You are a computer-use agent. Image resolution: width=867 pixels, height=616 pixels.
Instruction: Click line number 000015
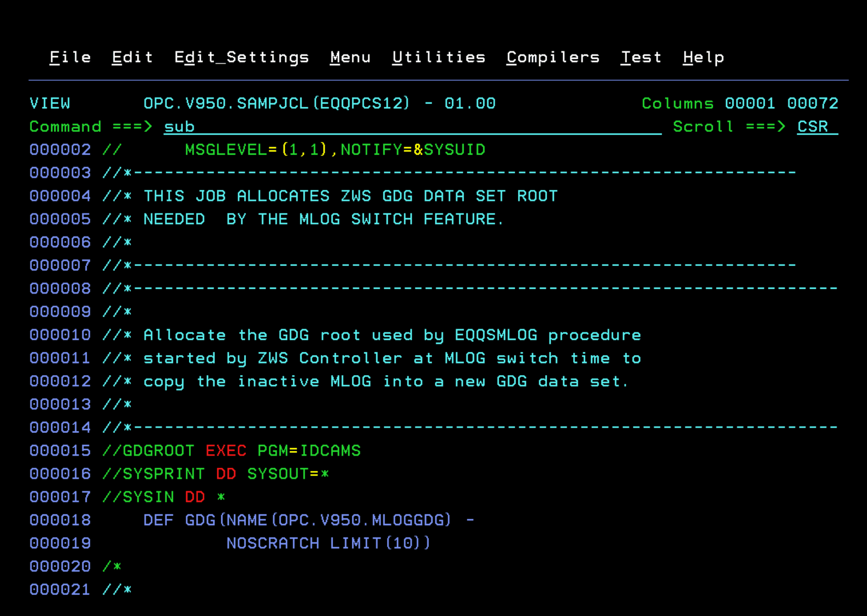(x=60, y=450)
